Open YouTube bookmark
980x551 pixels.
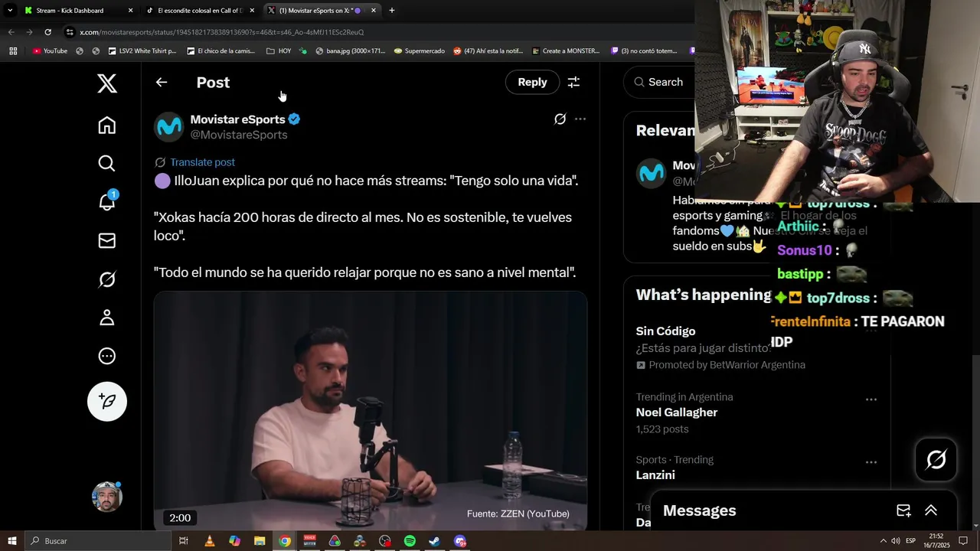[50, 51]
